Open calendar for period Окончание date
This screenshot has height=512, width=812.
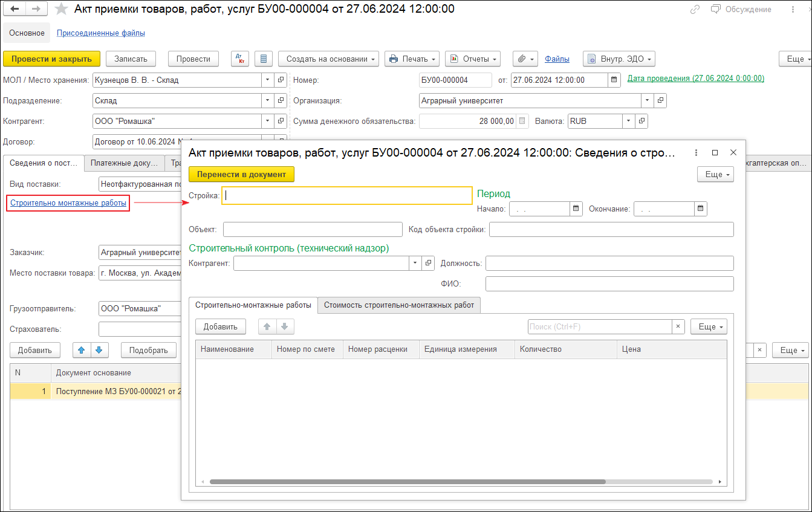pos(700,209)
